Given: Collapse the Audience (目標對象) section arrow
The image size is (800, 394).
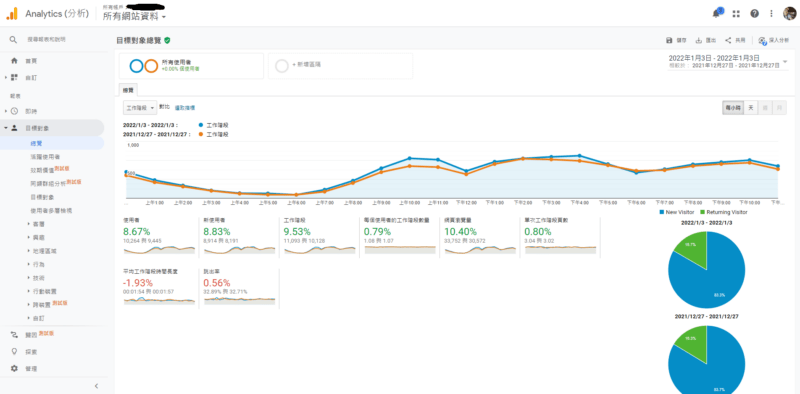Looking at the screenshot, I should [6, 128].
